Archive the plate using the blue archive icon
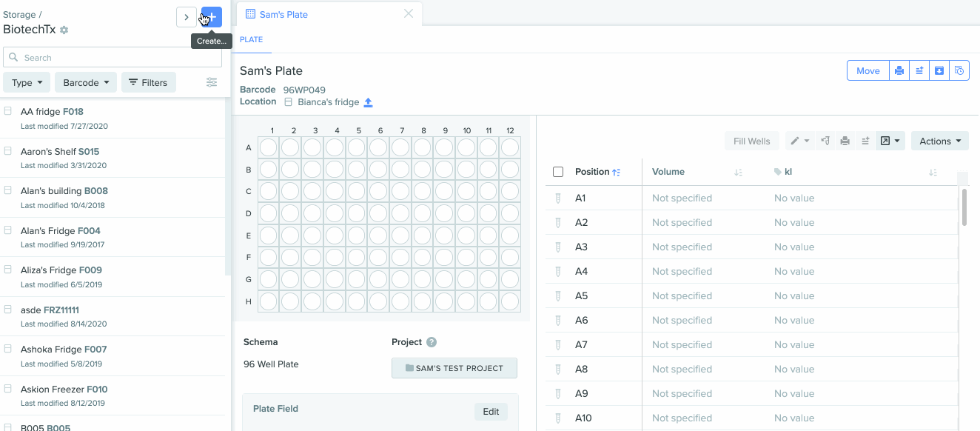980x431 pixels. point(939,70)
